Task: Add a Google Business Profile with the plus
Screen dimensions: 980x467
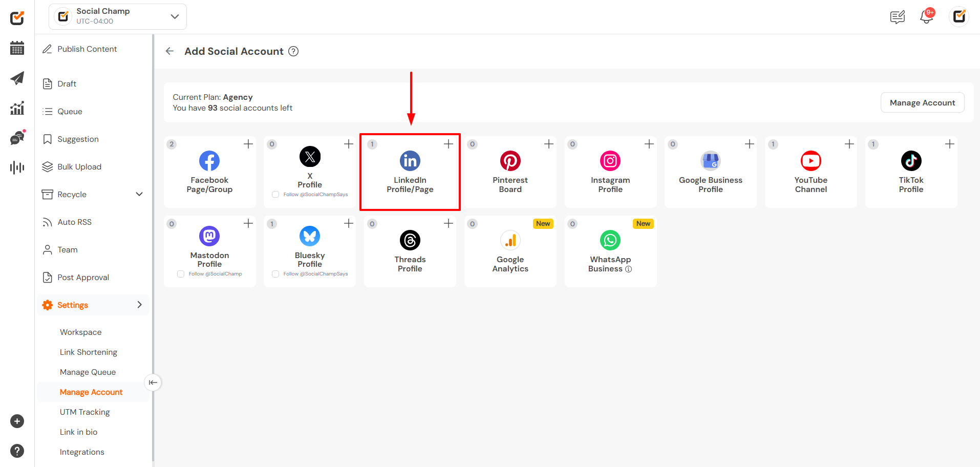Action: pos(750,144)
